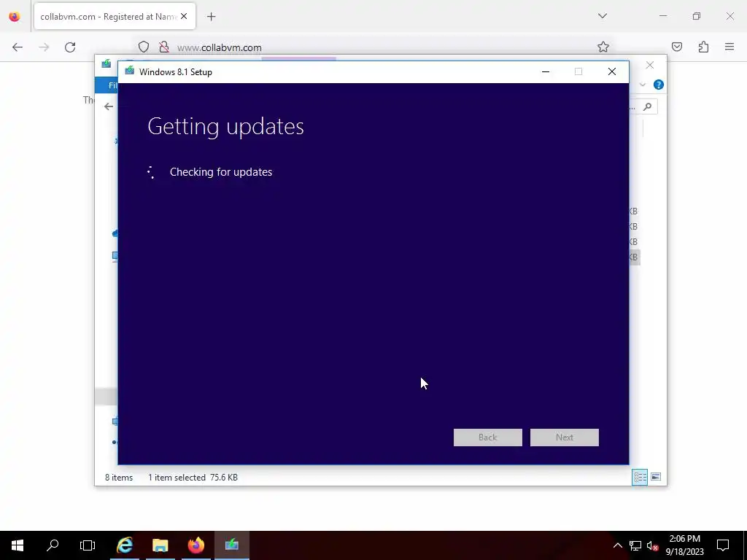Minimize the Firefox window

[662, 16]
